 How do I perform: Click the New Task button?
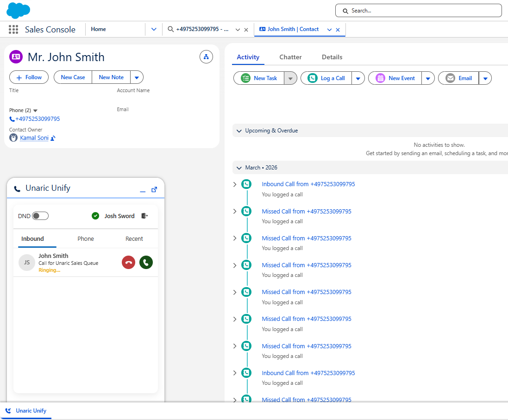[x=259, y=78]
